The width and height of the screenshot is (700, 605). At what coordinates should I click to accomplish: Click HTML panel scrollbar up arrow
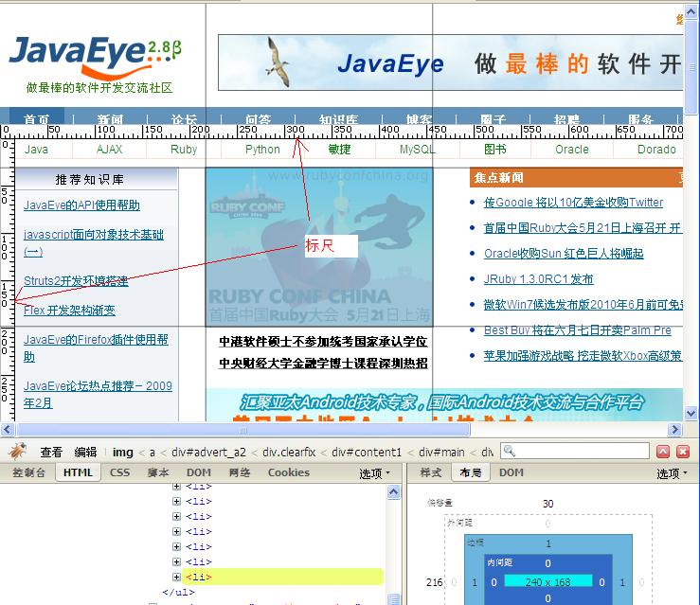(393, 492)
